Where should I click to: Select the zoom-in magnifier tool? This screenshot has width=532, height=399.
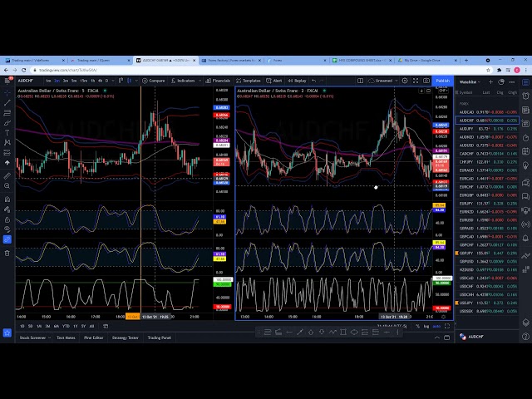pos(7,186)
